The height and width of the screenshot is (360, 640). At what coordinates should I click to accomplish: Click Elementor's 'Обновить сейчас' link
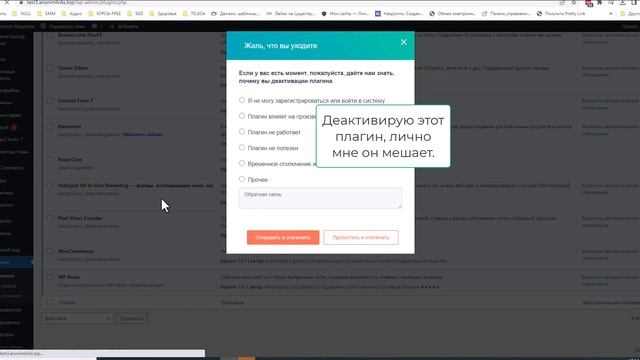(142, 134)
